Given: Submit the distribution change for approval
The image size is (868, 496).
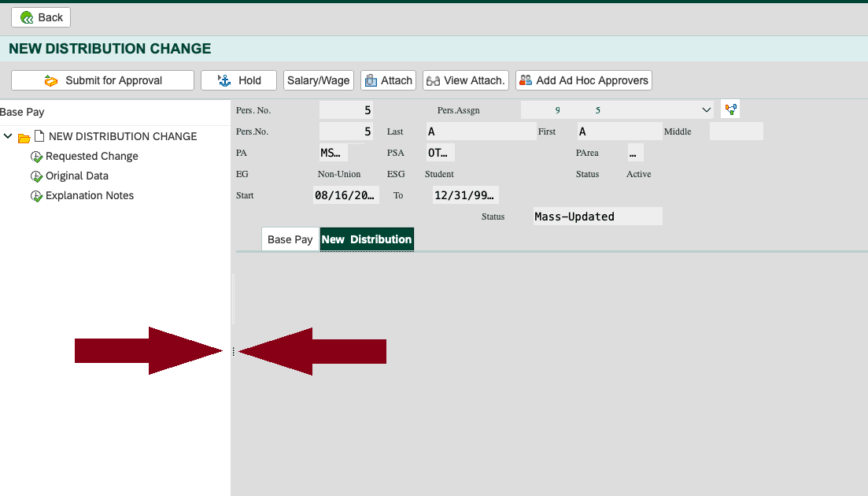Looking at the screenshot, I should pos(102,80).
